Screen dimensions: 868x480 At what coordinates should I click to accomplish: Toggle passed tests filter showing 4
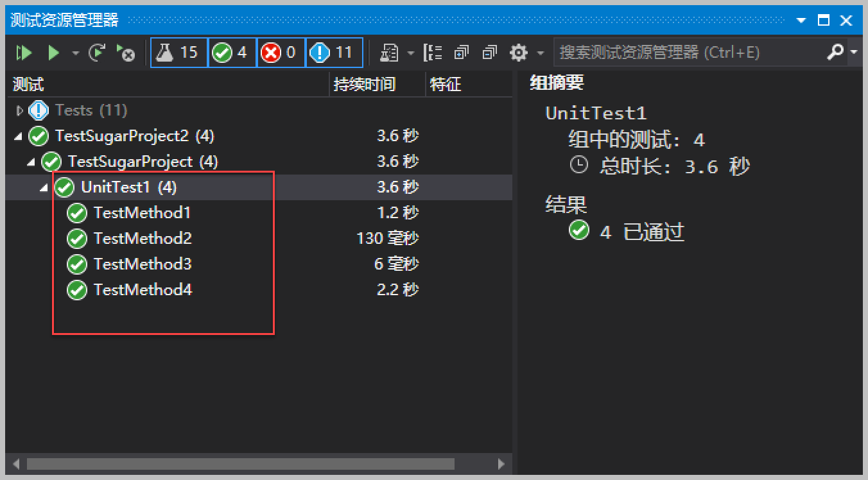tap(232, 53)
